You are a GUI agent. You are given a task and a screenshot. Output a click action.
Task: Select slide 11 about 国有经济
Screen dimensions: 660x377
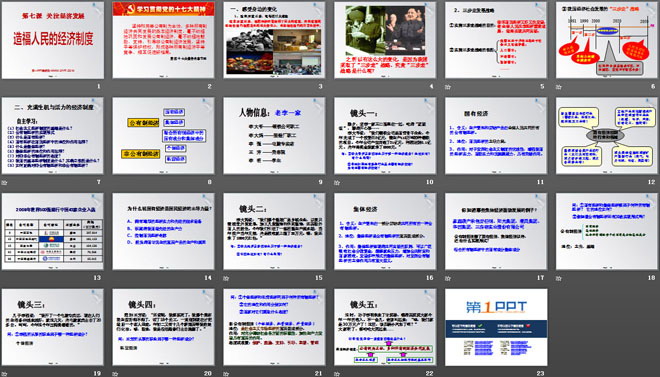coord(496,135)
